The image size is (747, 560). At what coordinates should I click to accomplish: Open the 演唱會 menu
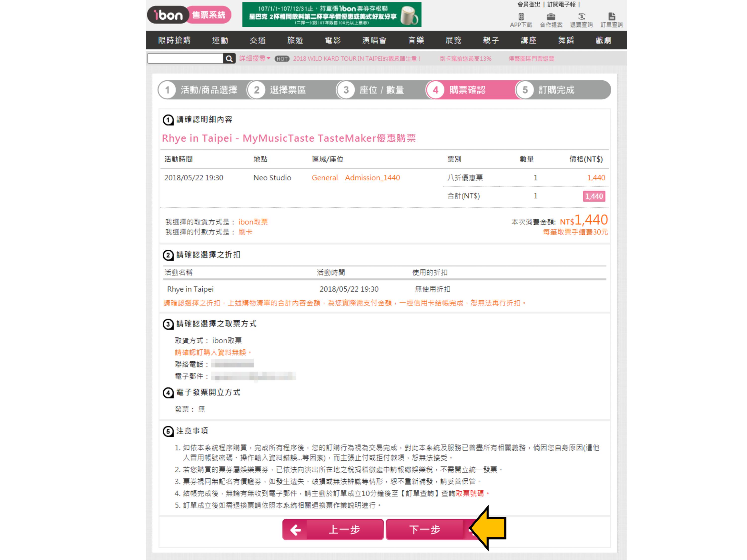[x=374, y=41]
